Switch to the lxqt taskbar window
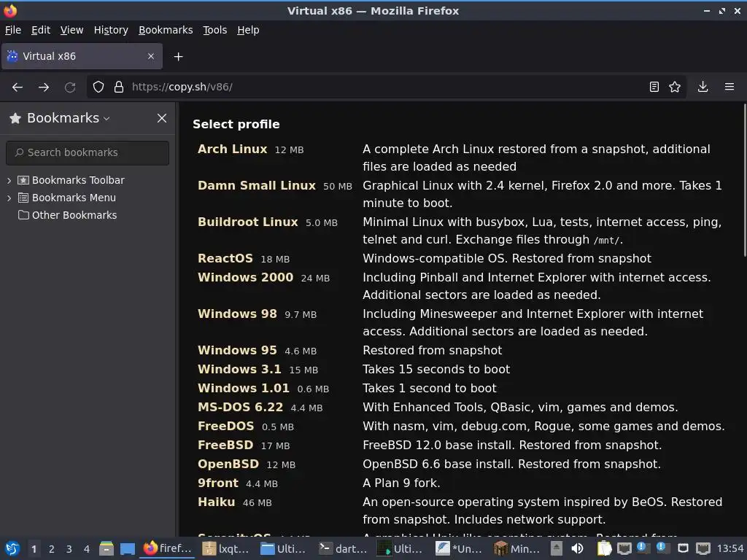Image resolution: width=747 pixels, height=560 pixels. click(x=225, y=549)
